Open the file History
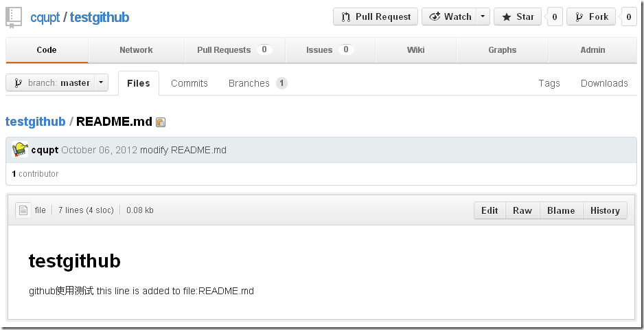The height and width of the screenshot is (330, 644). pyautogui.click(x=605, y=210)
